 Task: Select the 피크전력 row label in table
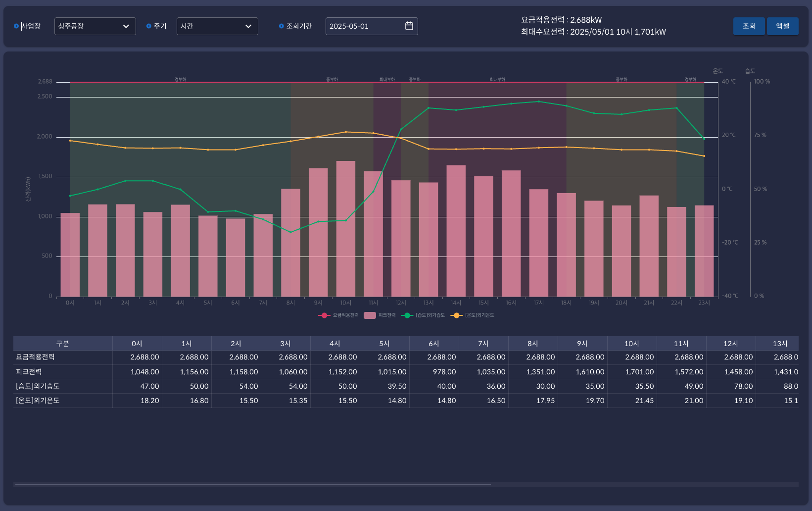pyautogui.click(x=29, y=372)
